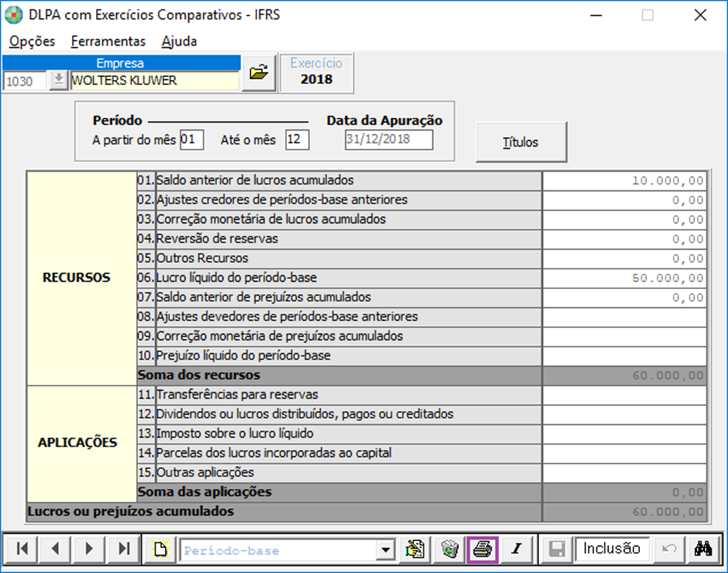Click the company code field 1030
728x573 pixels.
point(25,81)
